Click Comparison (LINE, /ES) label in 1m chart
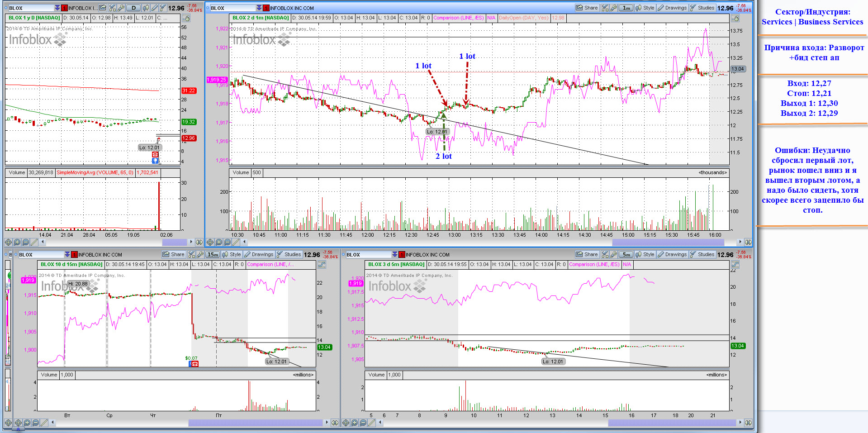 (458, 18)
